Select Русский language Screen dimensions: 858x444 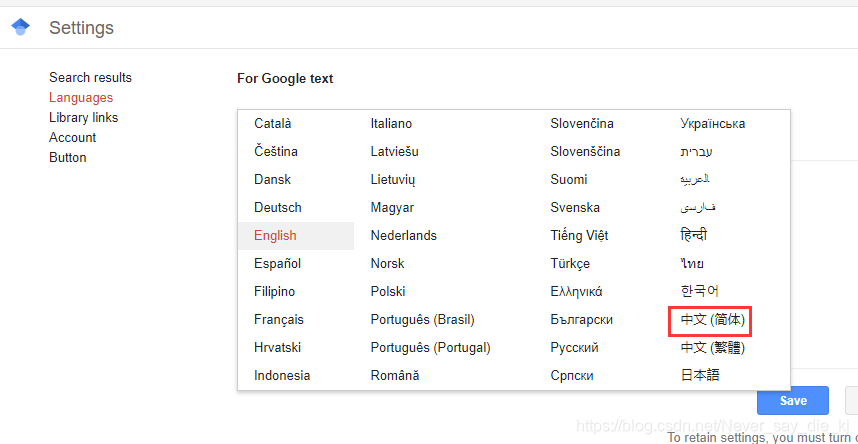point(575,348)
